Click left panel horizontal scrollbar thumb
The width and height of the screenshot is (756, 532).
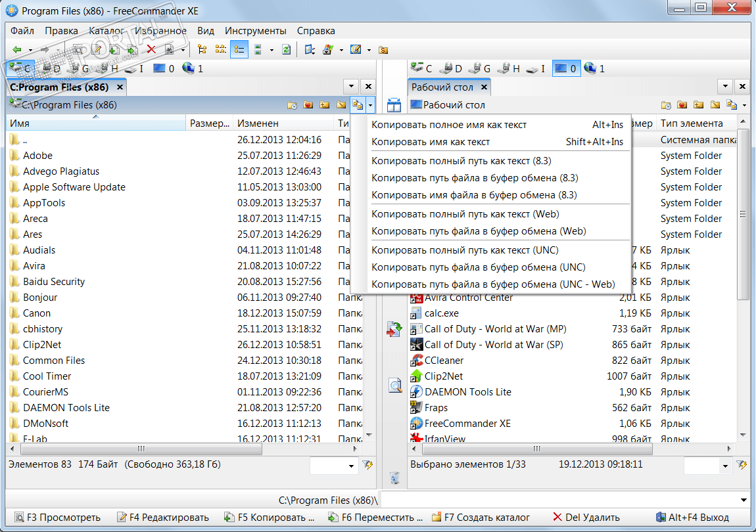pyautogui.click(x=141, y=449)
